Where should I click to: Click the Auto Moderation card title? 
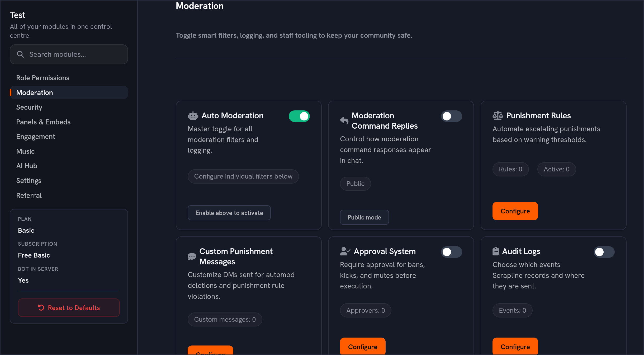coord(232,116)
